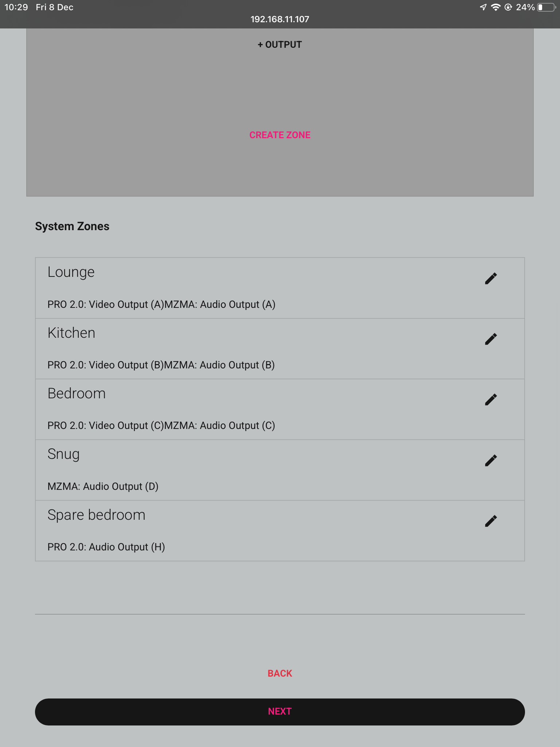The width and height of the screenshot is (560, 747).
Task: Edit the Bedroom zone pencil icon
Action: pyautogui.click(x=491, y=399)
